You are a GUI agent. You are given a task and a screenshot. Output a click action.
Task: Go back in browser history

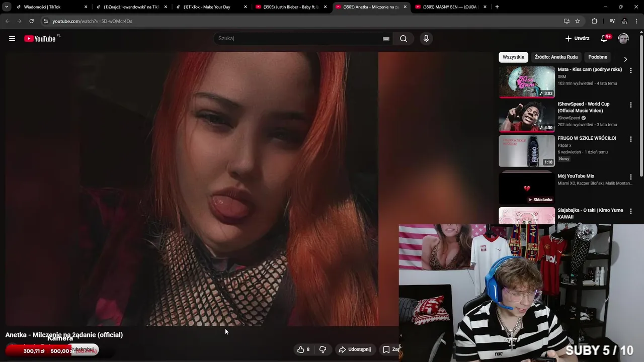pos(7,21)
